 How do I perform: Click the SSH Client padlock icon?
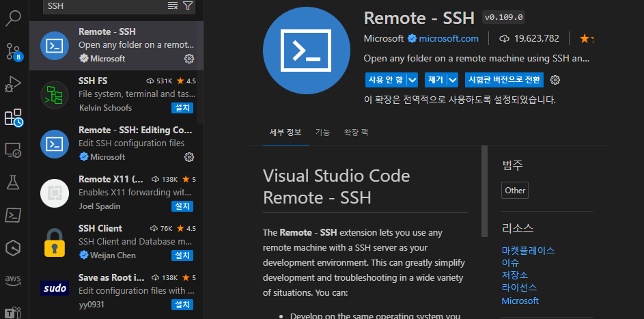click(55, 242)
